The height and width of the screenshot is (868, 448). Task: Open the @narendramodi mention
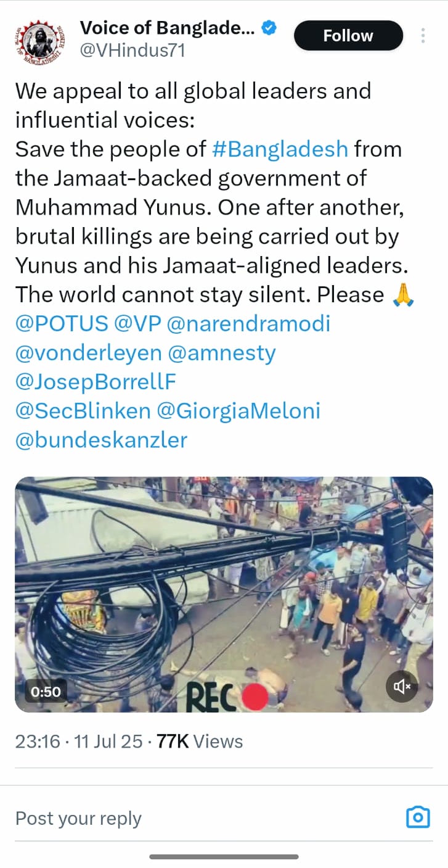(248, 324)
